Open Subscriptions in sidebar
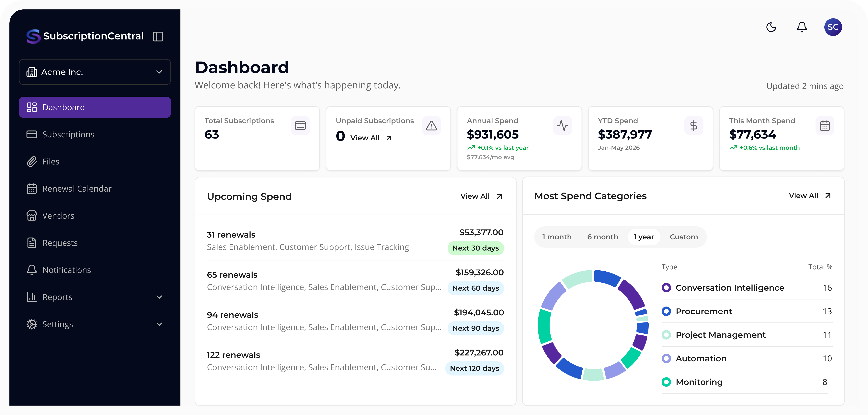 (x=95, y=134)
